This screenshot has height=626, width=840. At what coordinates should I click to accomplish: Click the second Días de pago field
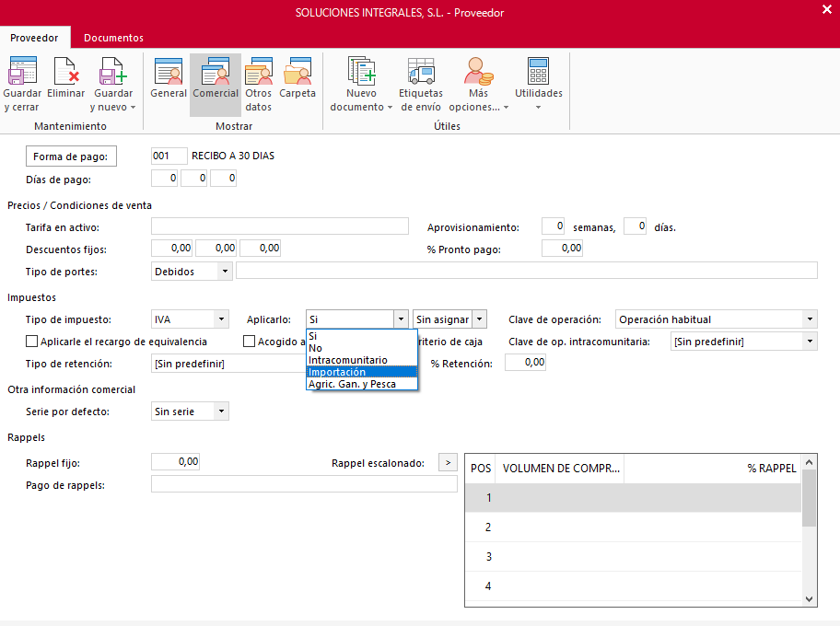[x=194, y=178]
